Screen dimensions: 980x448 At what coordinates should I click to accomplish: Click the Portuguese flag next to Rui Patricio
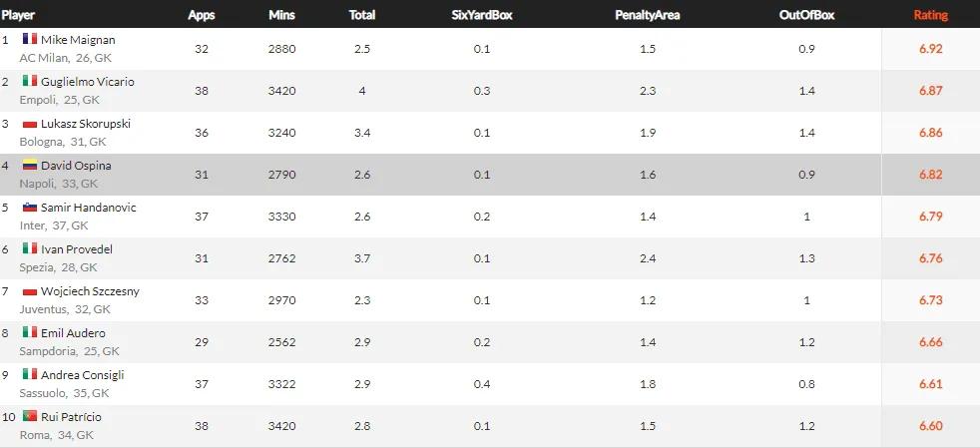[x=29, y=417]
